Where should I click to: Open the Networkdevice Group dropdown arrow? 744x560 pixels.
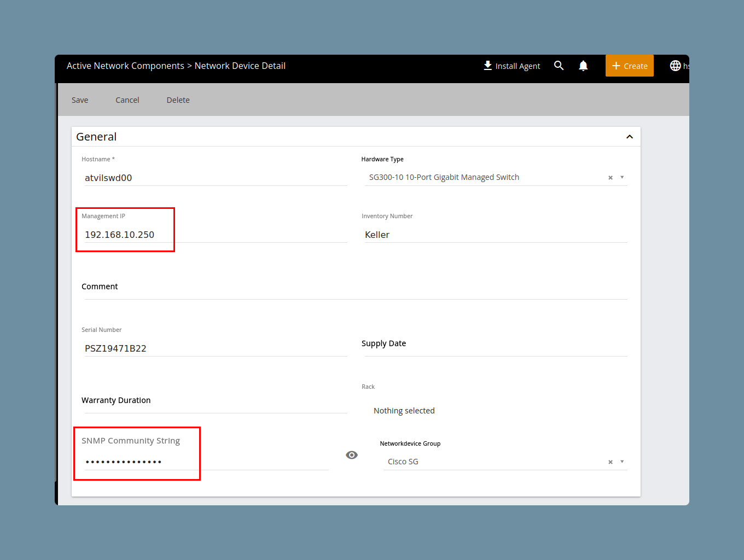pyautogui.click(x=622, y=462)
